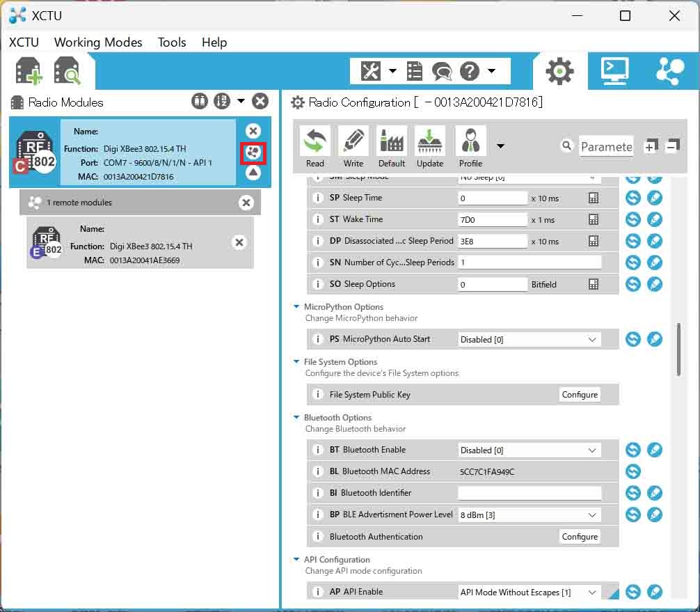Open calculator for SP Sleep Time

594,198
